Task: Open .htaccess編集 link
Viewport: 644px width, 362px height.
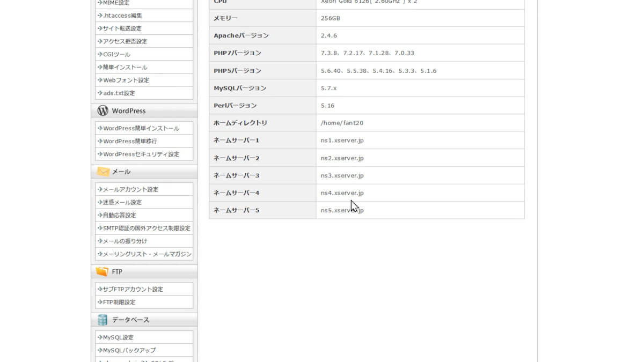Action: (123, 16)
